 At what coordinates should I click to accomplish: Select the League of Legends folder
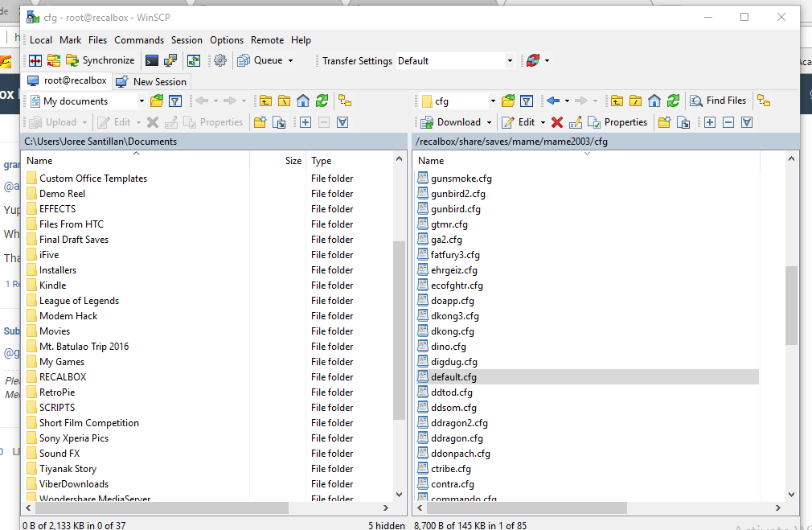click(80, 301)
